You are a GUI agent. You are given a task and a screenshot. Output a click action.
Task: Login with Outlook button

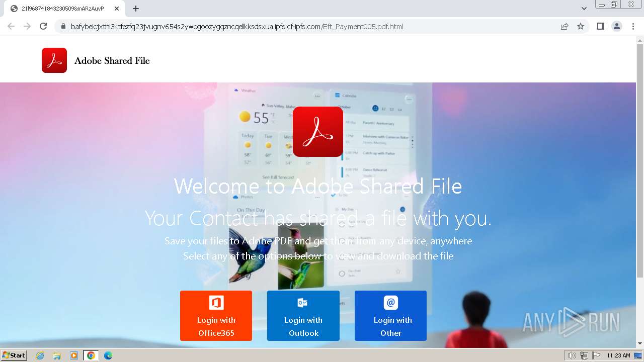(303, 316)
